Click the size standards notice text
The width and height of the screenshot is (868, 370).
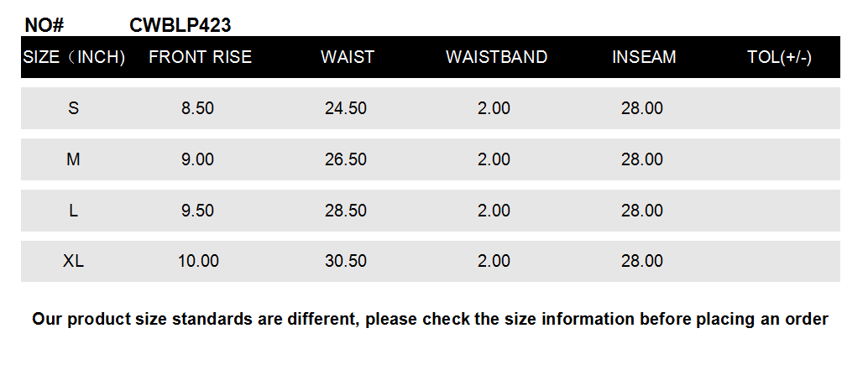[431, 319]
